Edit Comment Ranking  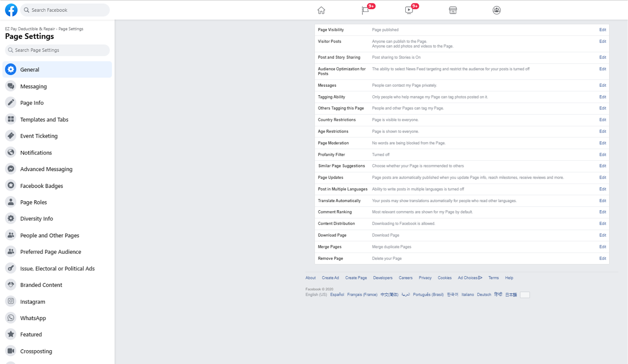coord(602,212)
